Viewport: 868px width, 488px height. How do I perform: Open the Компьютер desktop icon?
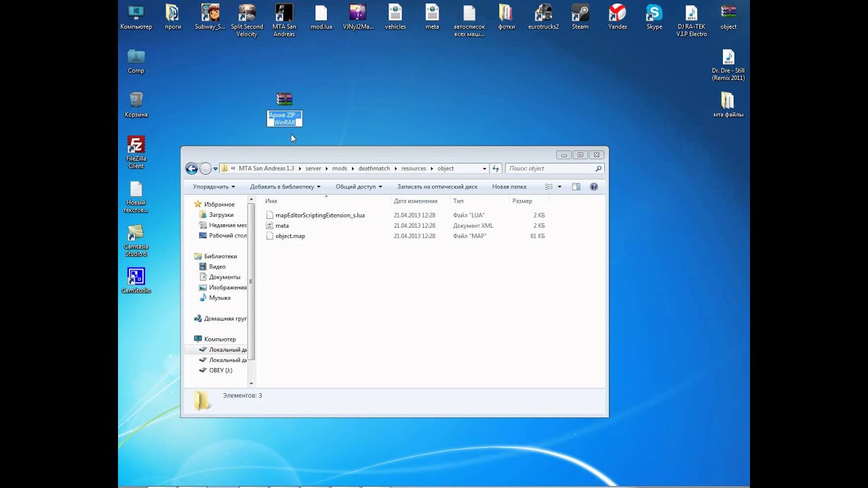[x=136, y=18]
